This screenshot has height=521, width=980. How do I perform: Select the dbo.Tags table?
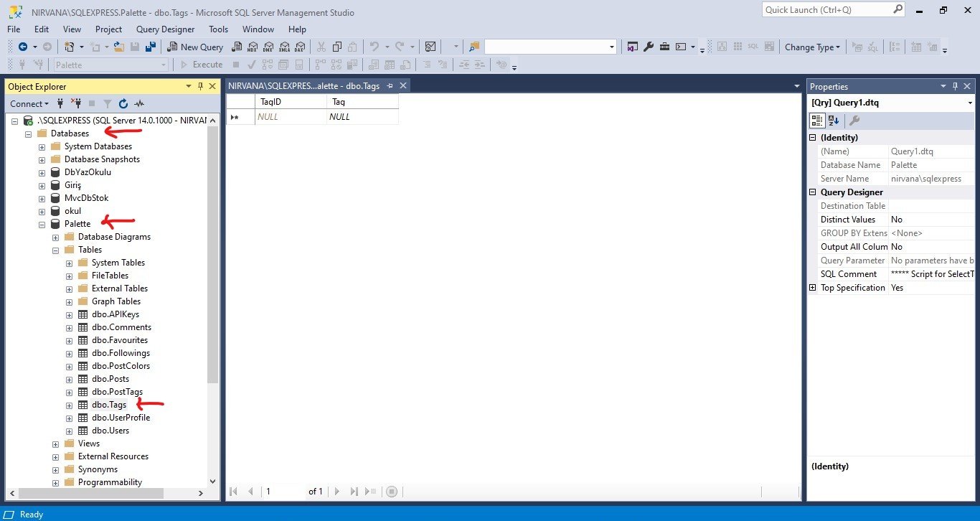pos(109,405)
